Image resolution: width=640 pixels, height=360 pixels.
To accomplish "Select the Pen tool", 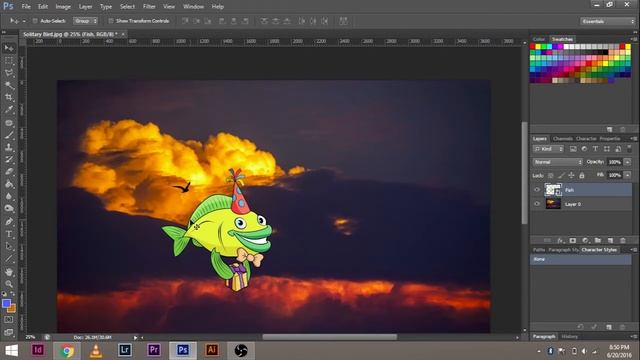I will point(9,222).
